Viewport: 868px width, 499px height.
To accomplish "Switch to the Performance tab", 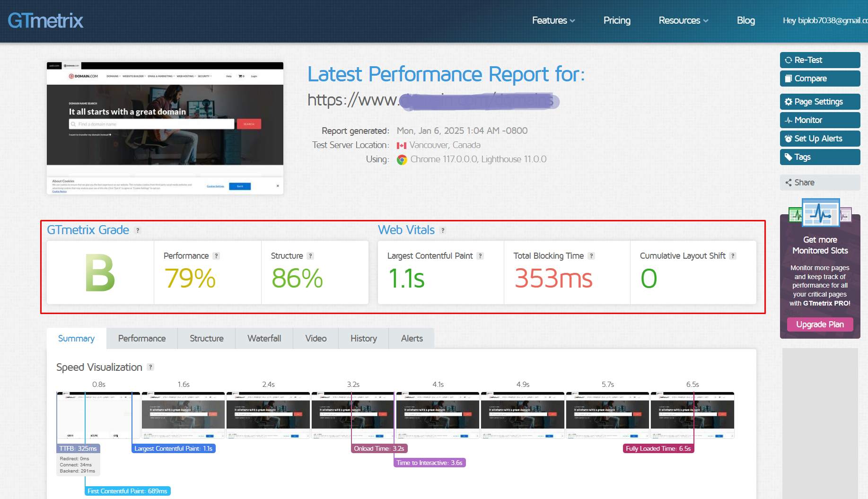I will coord(142,339).
